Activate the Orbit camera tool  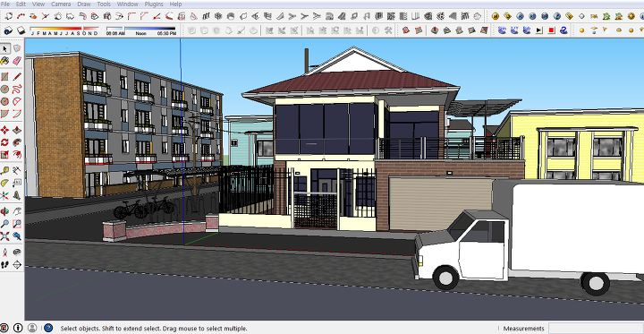coord(5,212)
